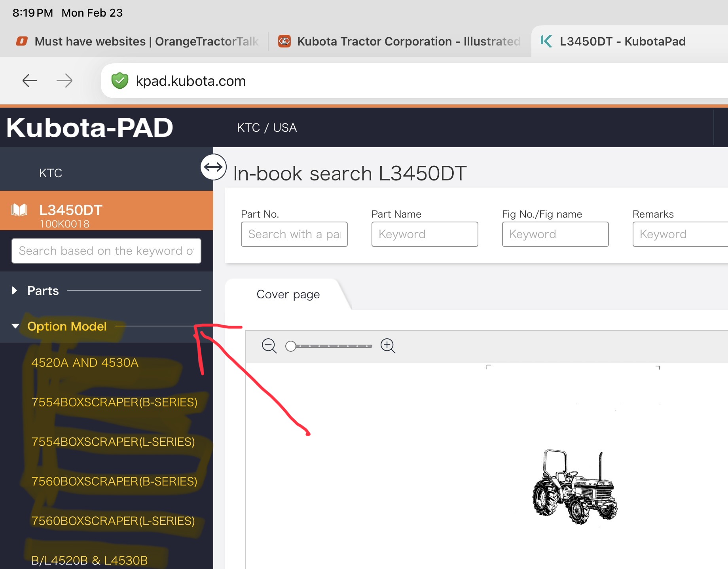Image resolution: width=728 pixels, height=569 pixels.
Task: Open Kubota Tractor Corporation Illustrated tab
Action: pos(400,42)
